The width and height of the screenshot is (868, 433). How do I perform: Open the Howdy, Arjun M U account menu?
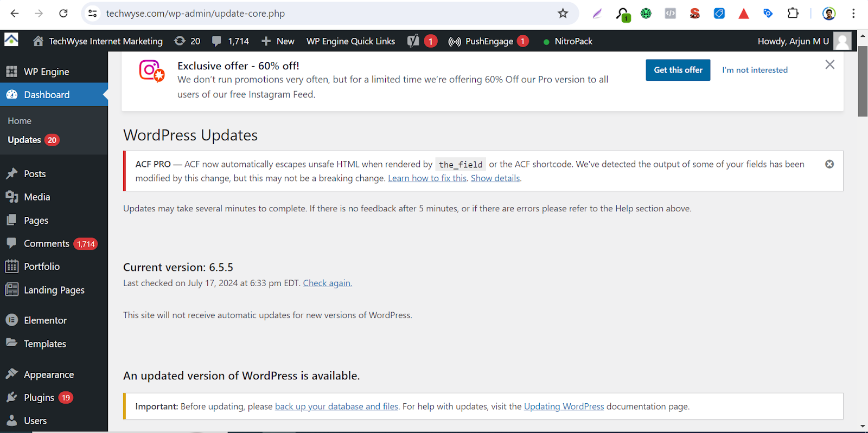coord(793,41)
